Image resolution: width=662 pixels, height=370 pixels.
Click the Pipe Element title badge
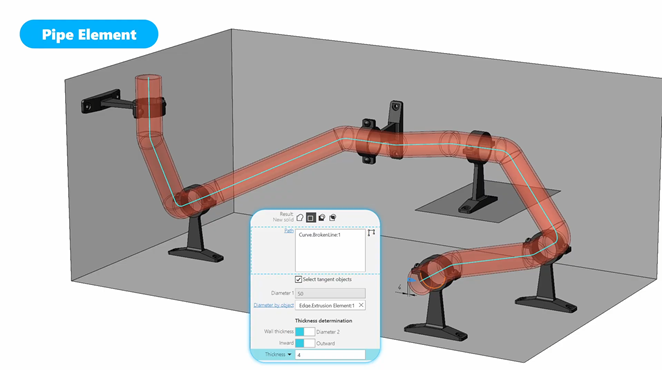click(89, 34)
